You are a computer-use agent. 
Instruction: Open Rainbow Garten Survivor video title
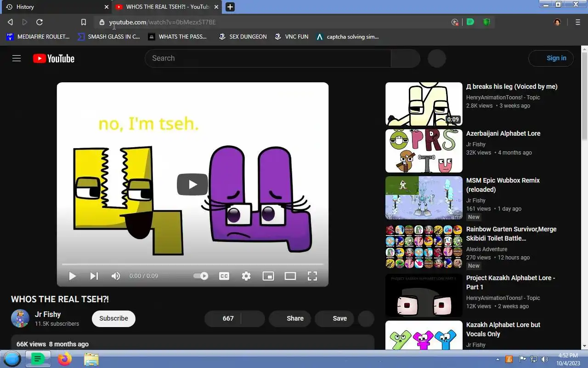click(x=511, y=234)
